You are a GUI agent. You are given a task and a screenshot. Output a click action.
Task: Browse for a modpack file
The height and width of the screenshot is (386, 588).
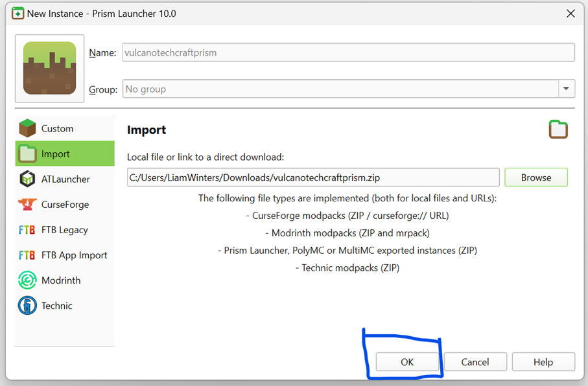tap(536, 177)
